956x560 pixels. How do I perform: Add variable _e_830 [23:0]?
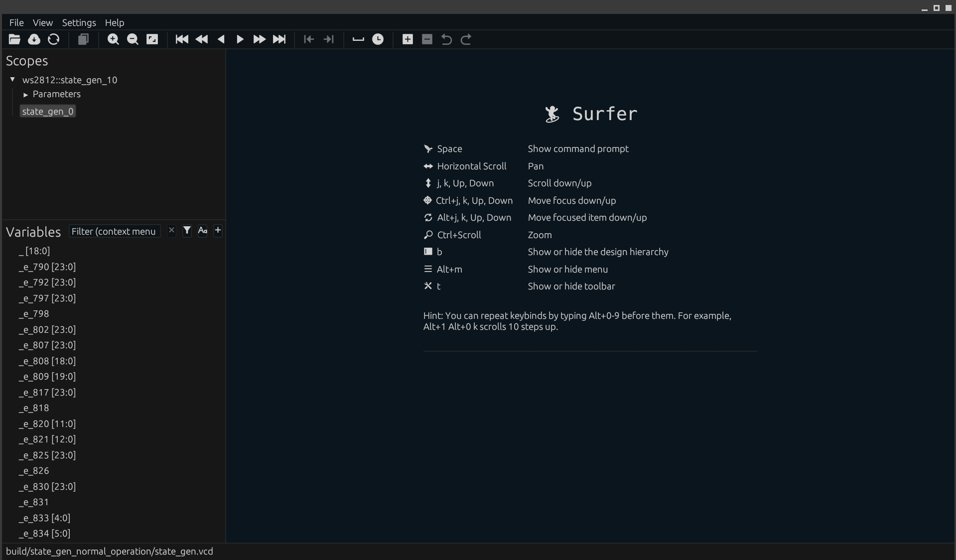coord(47,487)
